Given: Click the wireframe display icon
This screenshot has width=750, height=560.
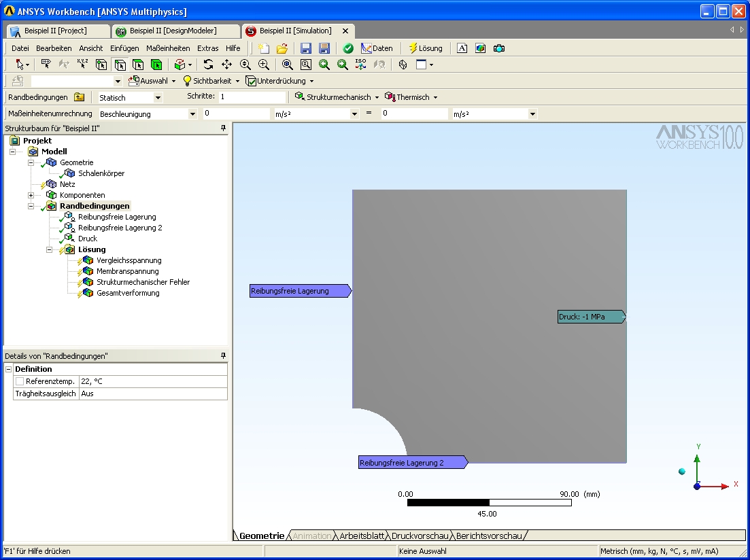Looking at the screenshot, I should [x=403, y=65].
